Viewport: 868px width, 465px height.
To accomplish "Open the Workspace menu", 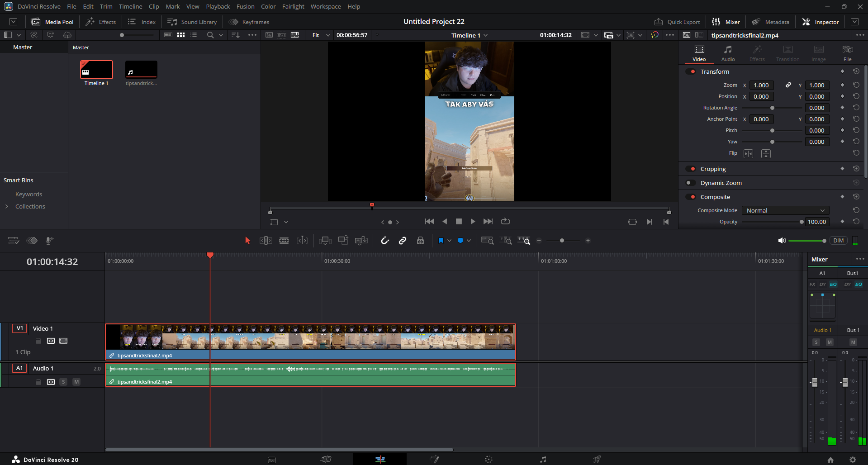I will pos(326,6).
